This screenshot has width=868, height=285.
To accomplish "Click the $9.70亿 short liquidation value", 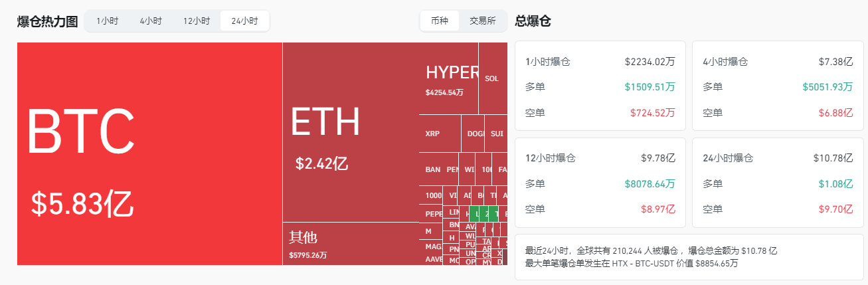I will [x=835, y=209].
